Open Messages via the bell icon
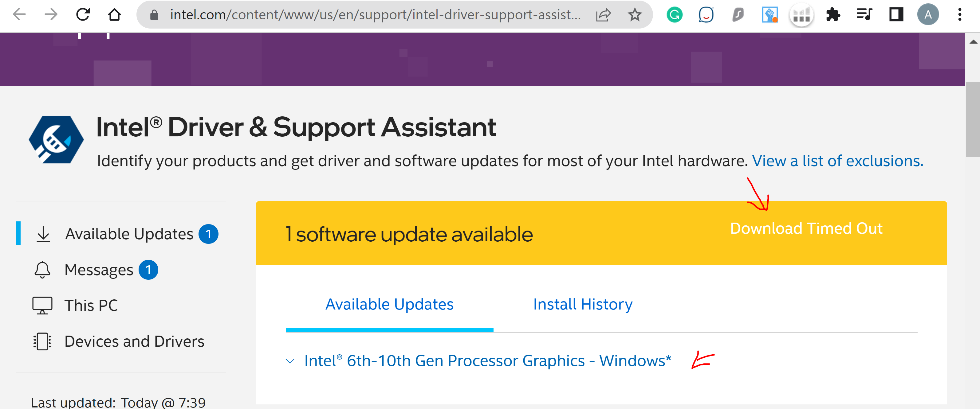The width and height of the screenshot is (980, 409). (x=42, y=270)
